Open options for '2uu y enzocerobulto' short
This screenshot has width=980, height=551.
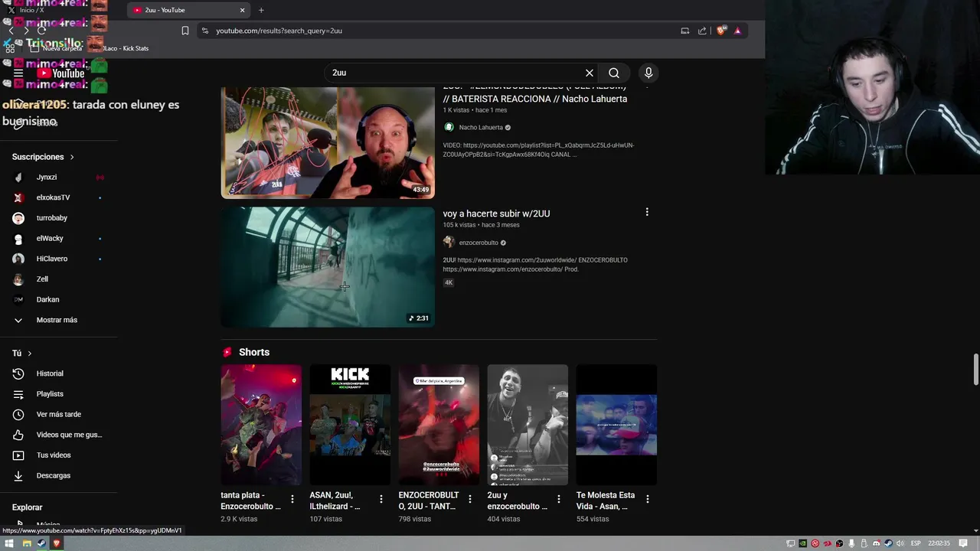click(559, 499)
